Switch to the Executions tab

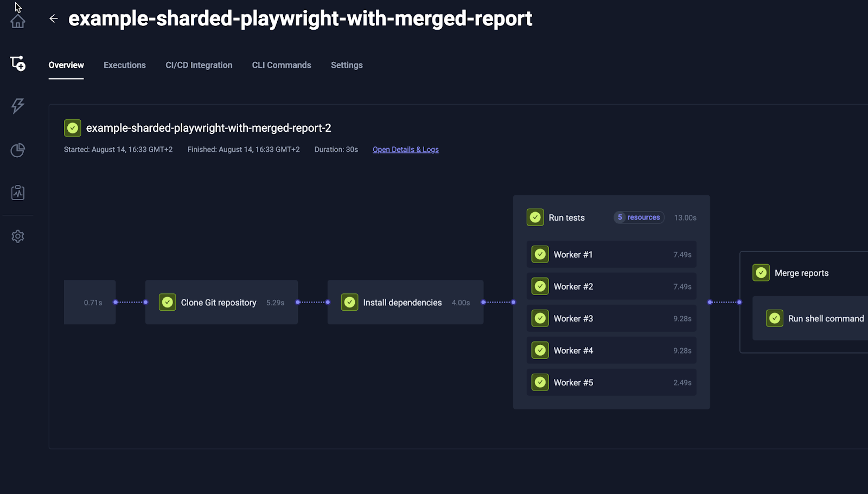click(125, 65)
